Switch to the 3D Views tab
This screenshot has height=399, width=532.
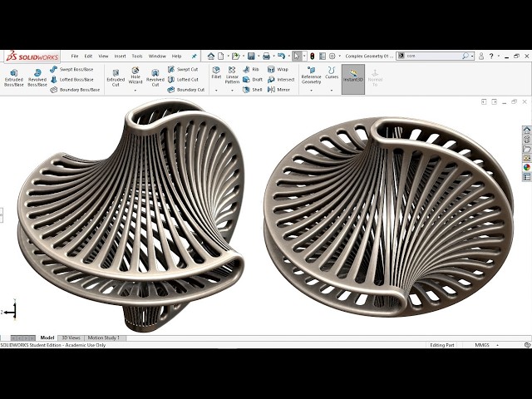[71, 337]
